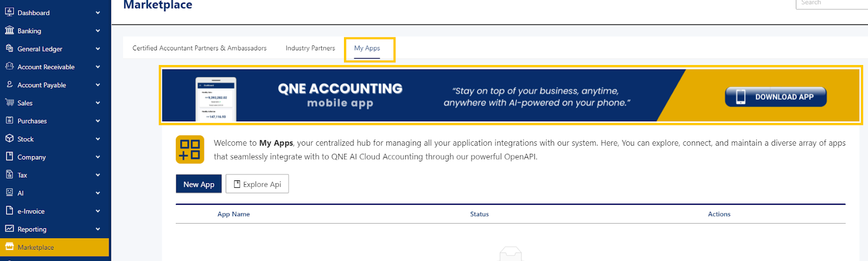The height and width of the screenshot is (261, 868).
Task: Click the Sales cart icon
Action: (x=9, y=102)
